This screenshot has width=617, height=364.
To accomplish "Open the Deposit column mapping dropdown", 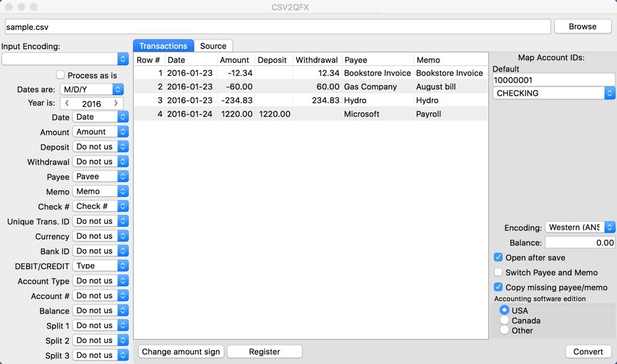I will 100,147.
